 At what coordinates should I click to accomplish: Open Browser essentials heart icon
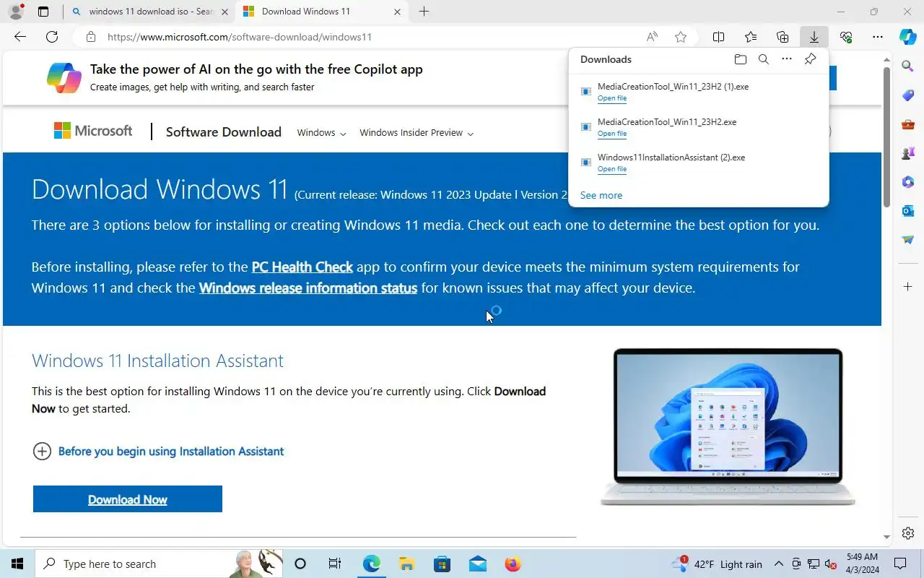(x=846, y=37)
